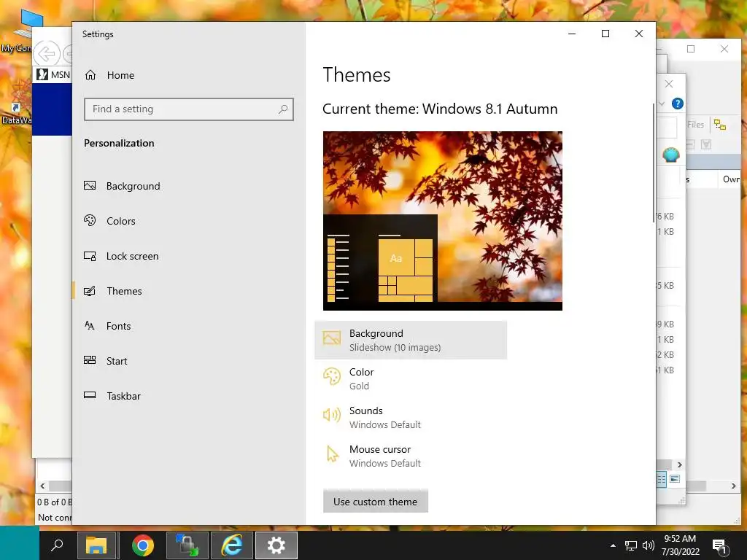Click the back arrow in the MSN browser window
Viewport: 747px width, 560px height.
(46, 54)
